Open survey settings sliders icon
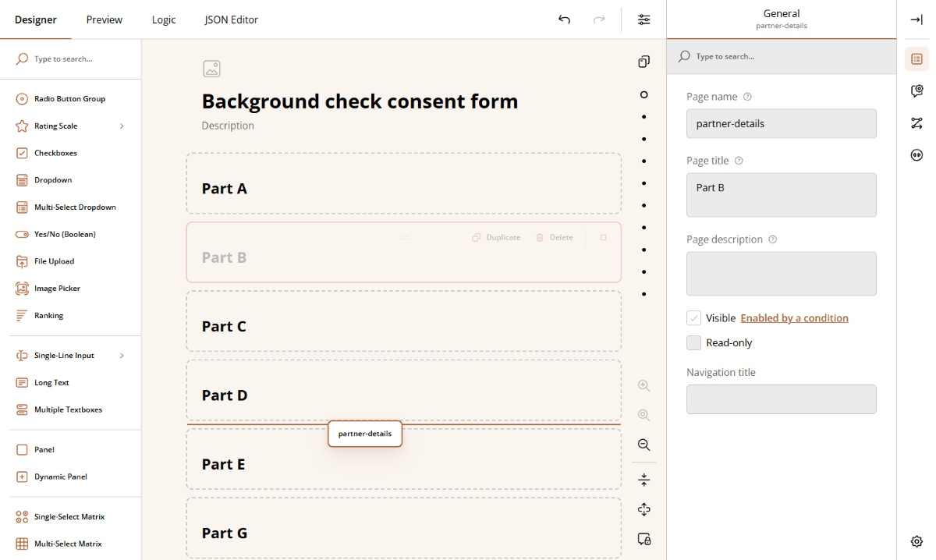 [x=643, y=19]
